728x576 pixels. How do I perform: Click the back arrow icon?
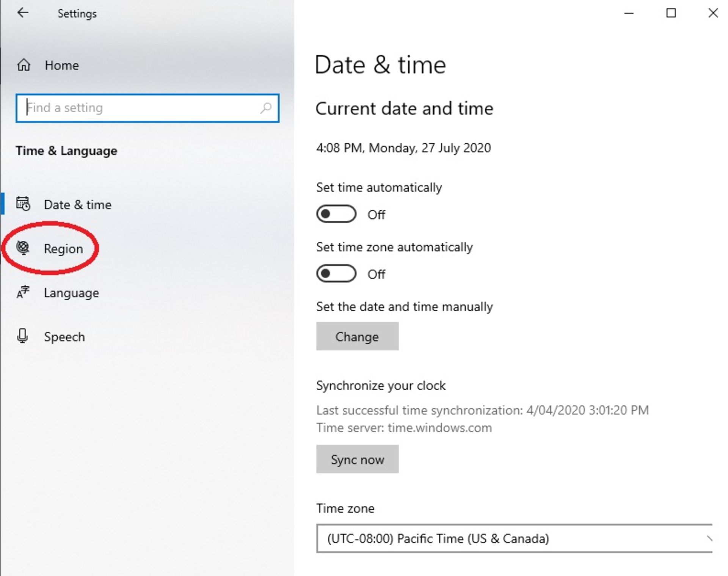[23, 13]
